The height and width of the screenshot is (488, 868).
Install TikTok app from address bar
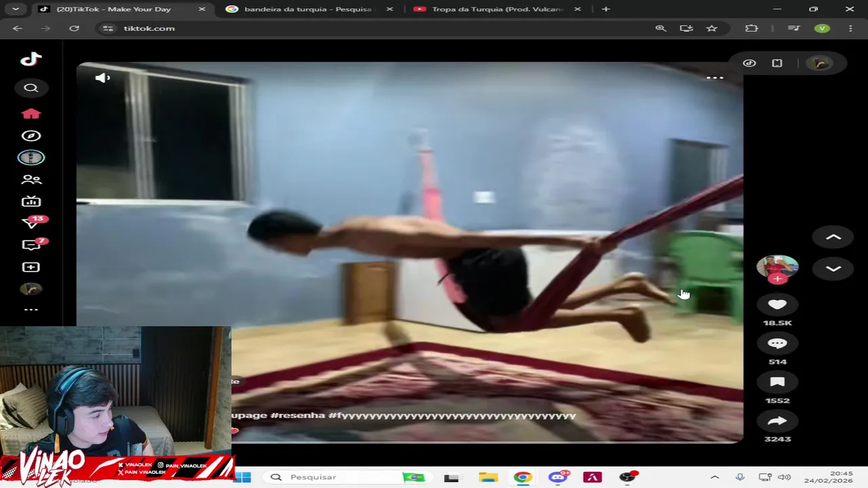(686, 28)
